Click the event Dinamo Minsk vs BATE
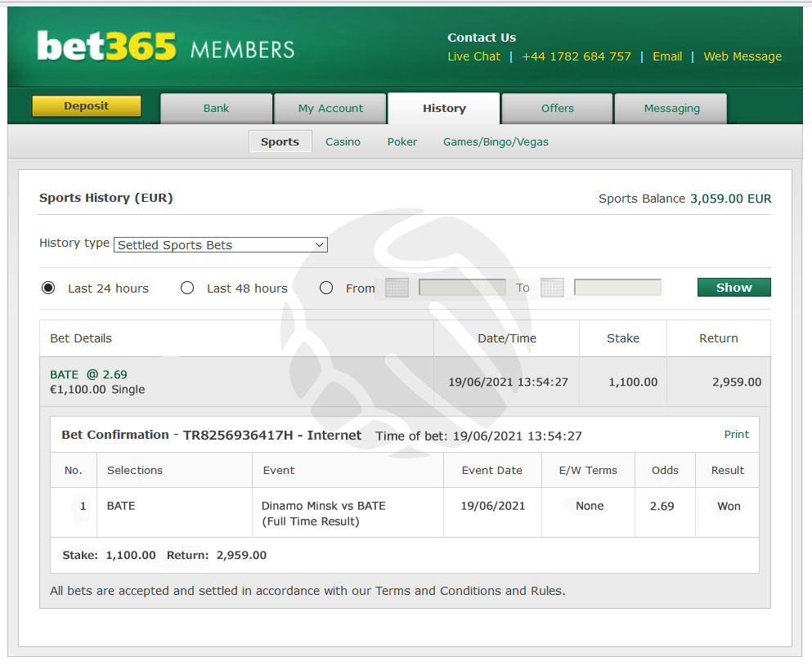The width and height of the screenshot is (812, 666). click(x=323, y=506)
